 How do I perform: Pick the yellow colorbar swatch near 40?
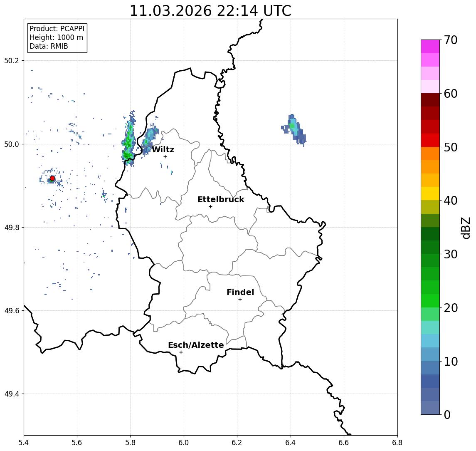pos(430,193)
